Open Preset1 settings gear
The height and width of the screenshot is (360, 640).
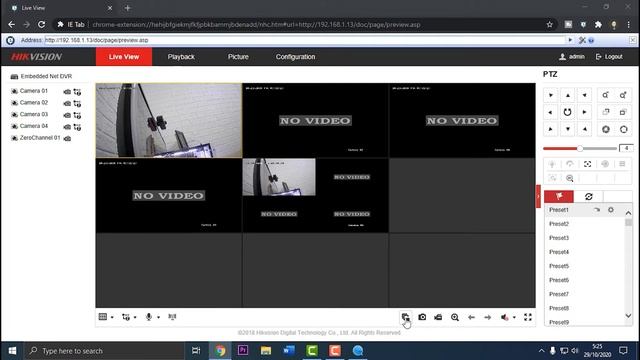(x=611, y=210)
